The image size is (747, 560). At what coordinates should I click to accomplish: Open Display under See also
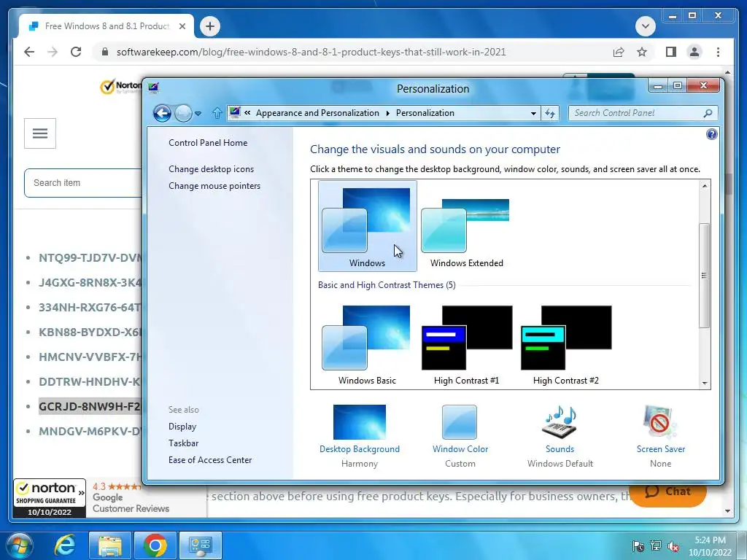[182, 426]
